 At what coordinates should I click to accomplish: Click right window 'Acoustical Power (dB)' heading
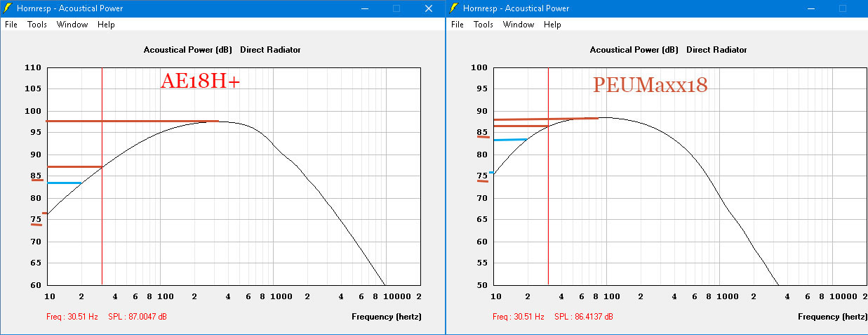click(634, 50)
